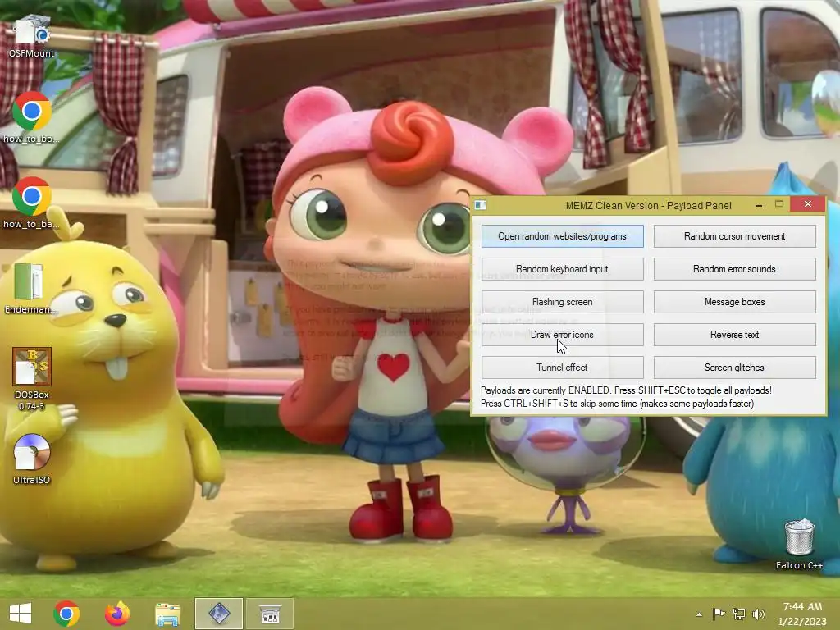The height and width of the screenshot is (630, 840).
Task: Toggle Message boxes payload
Action: click(734, 302)
